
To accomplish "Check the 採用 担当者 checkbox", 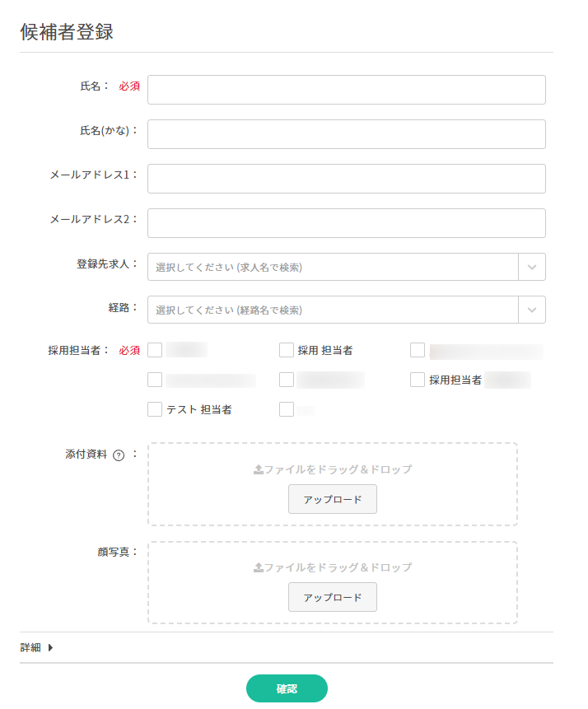I will 287,350.
